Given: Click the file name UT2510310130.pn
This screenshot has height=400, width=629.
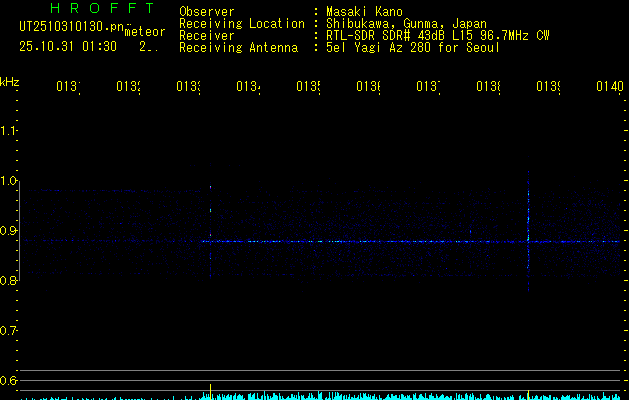Looking at the screenshot, I should click(72, 26).
